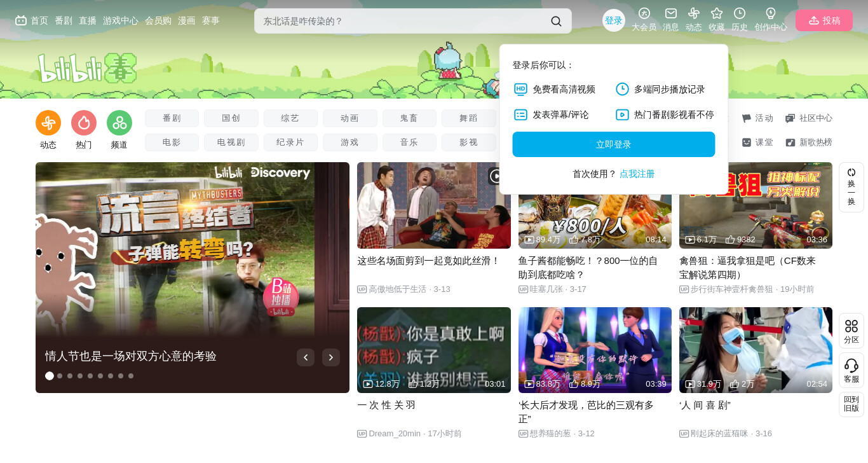Open the 收藏 favorites star icon
The height and width of the screenshot is (463, 868).
717,13
